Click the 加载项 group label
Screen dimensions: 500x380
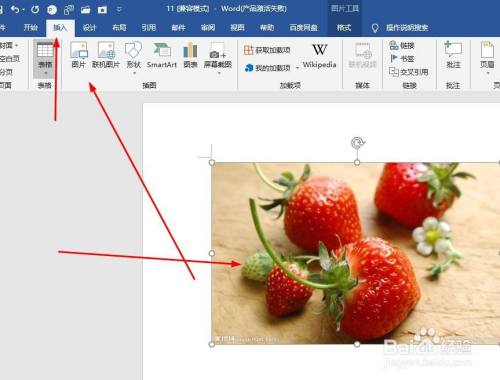[x=290, y=85]
